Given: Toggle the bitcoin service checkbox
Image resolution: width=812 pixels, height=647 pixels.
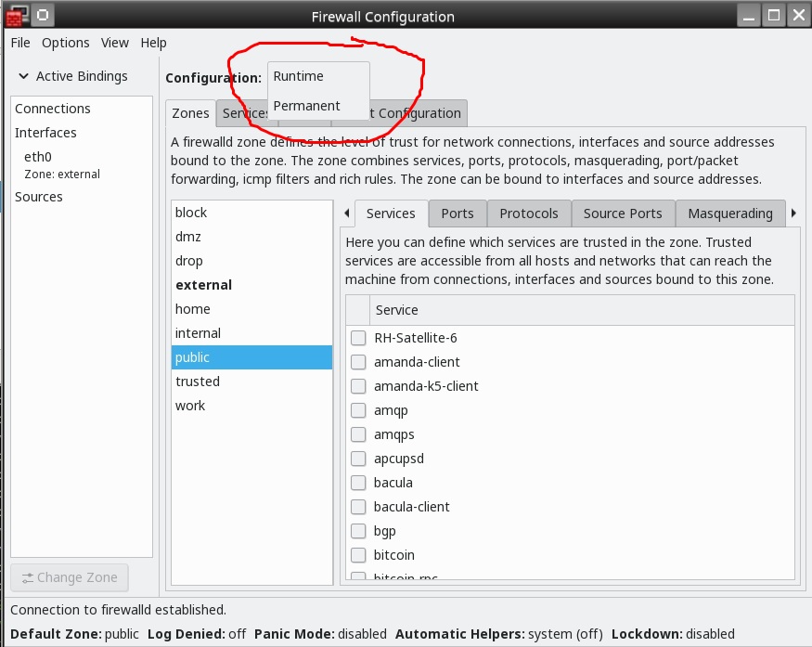Looking at the screenshot, I should [358, 555].
